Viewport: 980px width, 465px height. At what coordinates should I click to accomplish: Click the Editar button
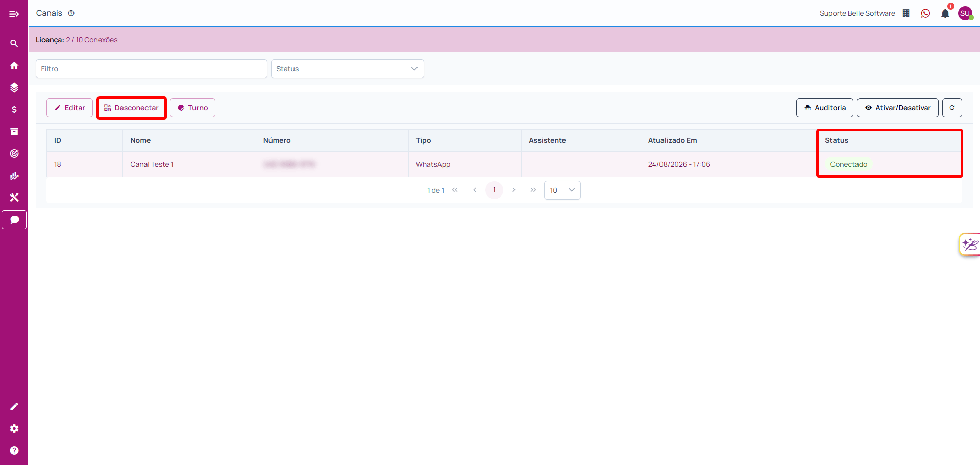[x=69, y=108]
